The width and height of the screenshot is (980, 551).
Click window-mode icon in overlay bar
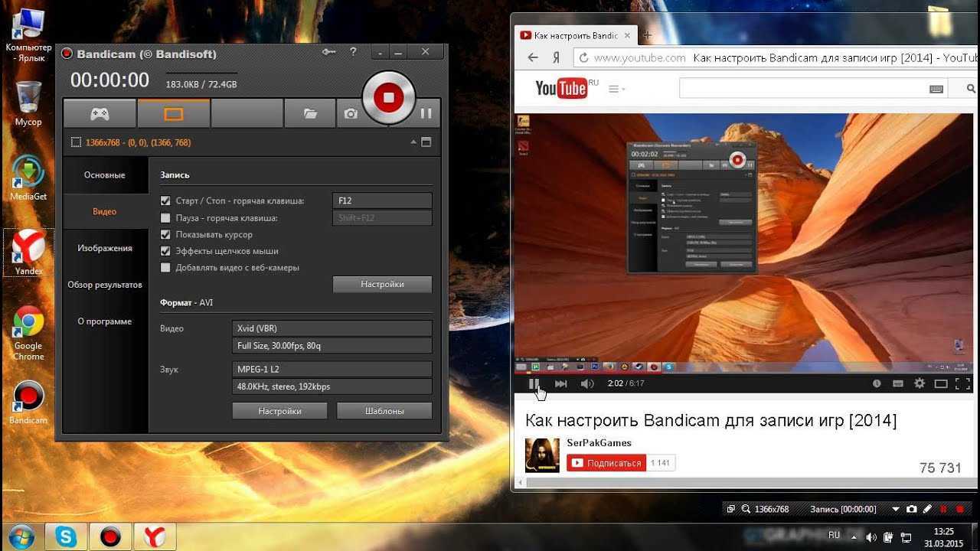731,509
